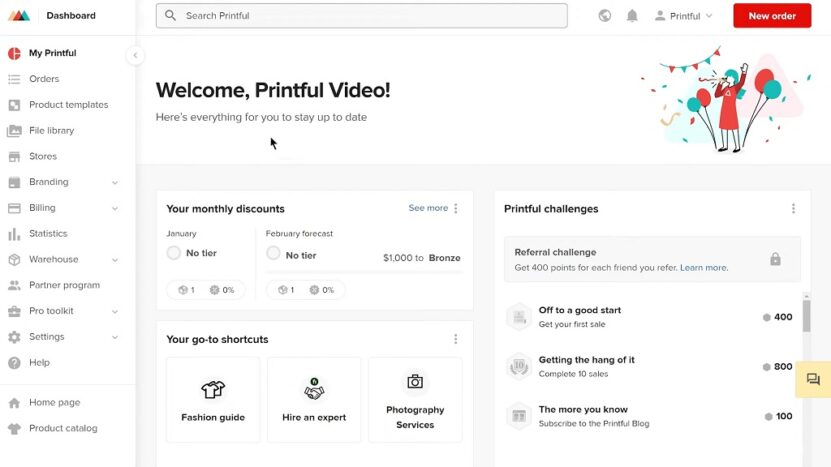Open the chat widget icon

pos(813,379)
